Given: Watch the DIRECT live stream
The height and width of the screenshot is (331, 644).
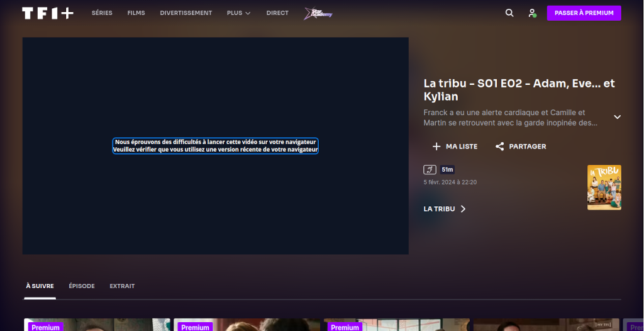Looking at the screenshot, I should [277, 13].
